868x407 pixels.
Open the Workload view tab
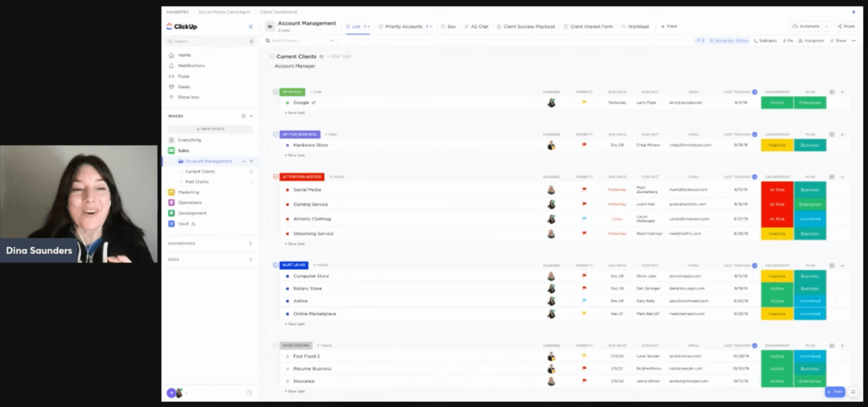pyautogui.click(x=635, y=27)
